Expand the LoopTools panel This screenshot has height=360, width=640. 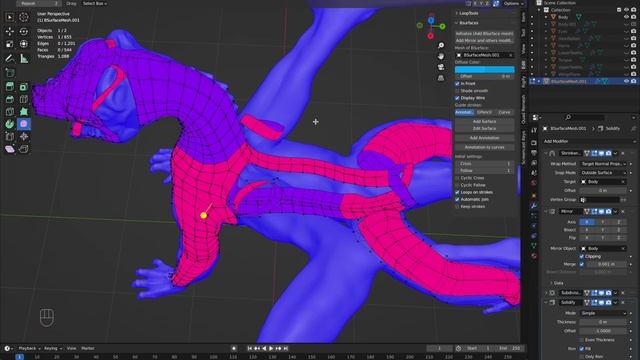coord(468,13)
